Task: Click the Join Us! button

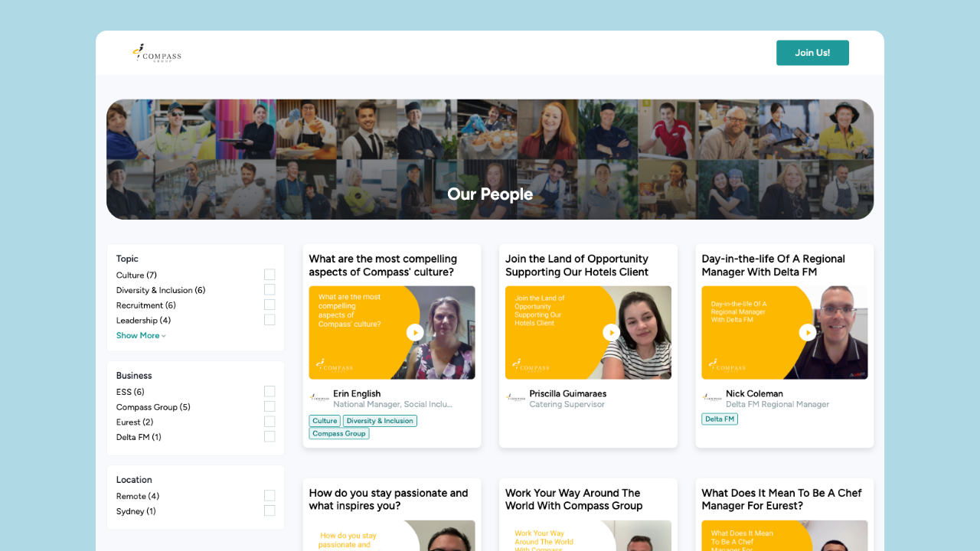Action: coord(812,53)
